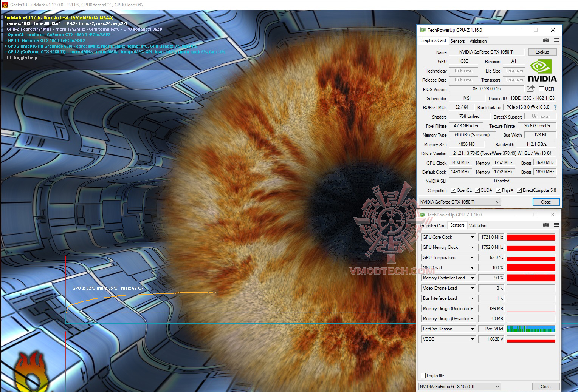Image resolution: width=578 pixels, height=392 pixels.
Task: Expand the Memory Usage (Dedicated) dropdown
Action: tap(472, 309)
